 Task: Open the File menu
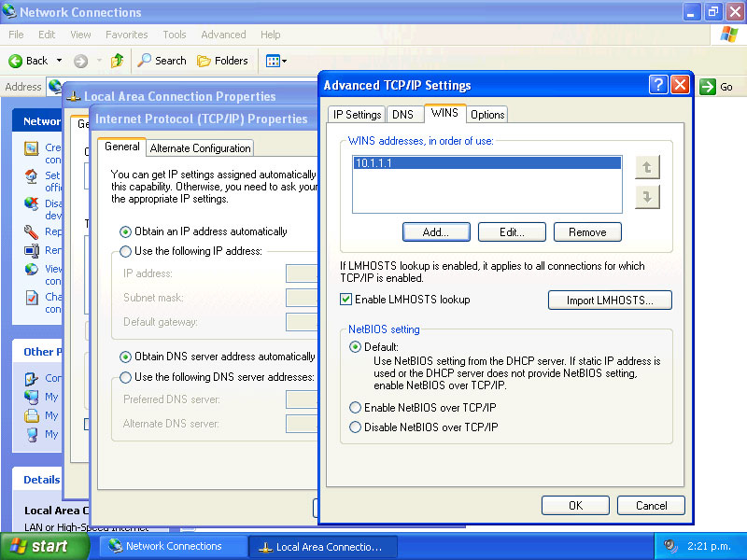pos(16,35)
